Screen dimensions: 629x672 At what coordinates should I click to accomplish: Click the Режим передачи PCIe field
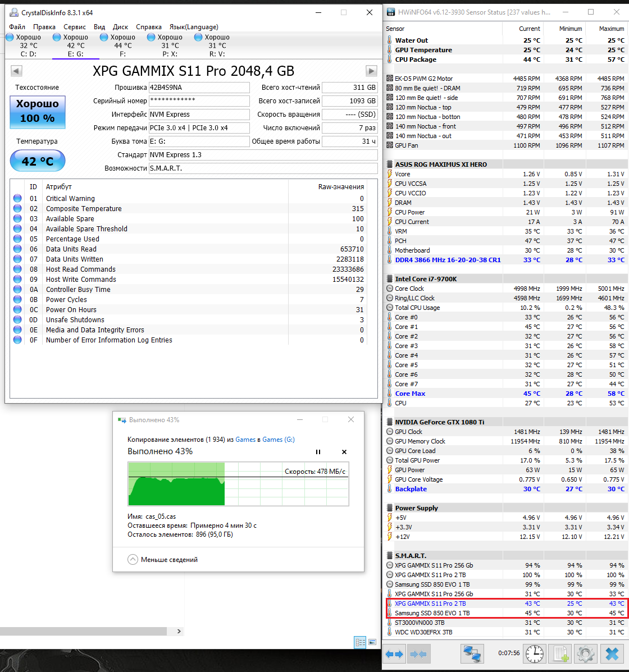[x=199, y=127]
